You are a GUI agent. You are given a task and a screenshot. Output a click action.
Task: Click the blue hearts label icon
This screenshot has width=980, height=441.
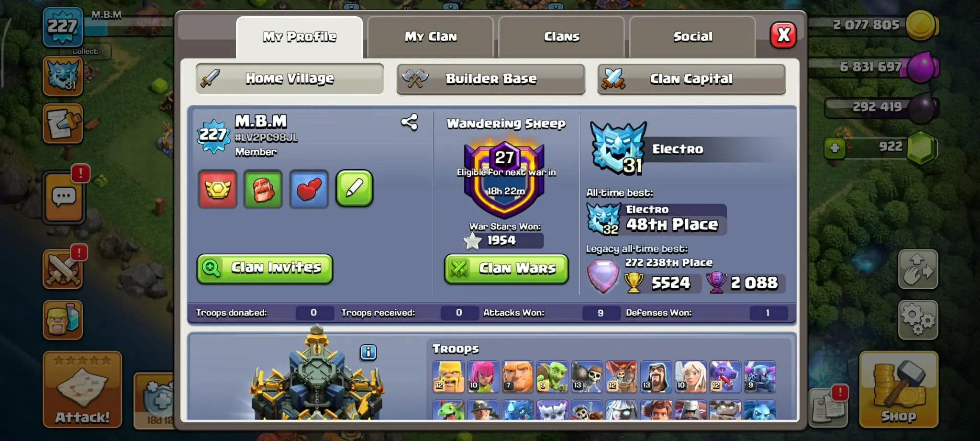click(x=309, y=189)
